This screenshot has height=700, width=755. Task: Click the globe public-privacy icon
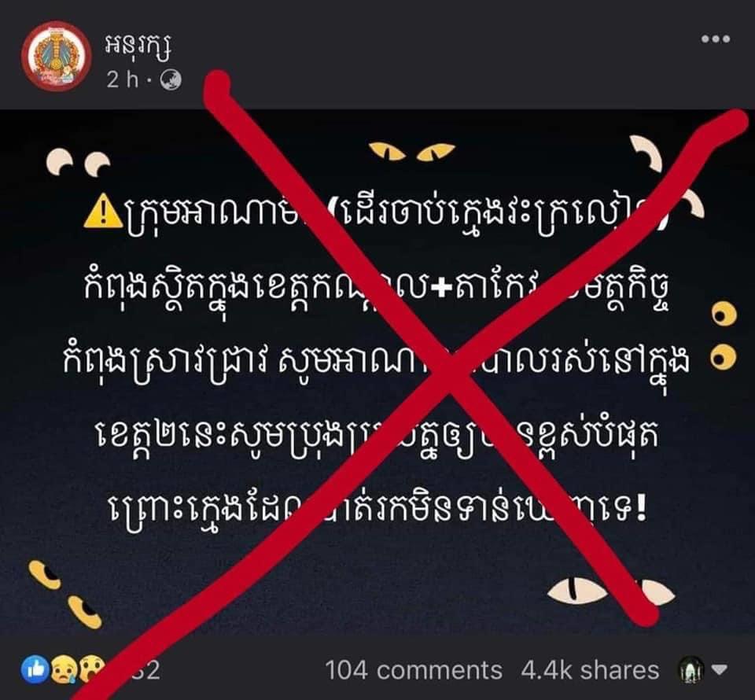[x=171, y=80]
